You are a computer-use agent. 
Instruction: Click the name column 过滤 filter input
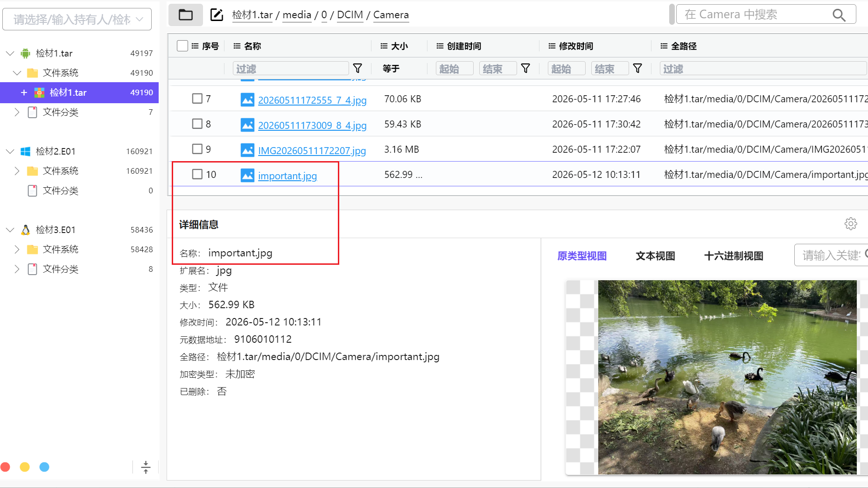pos(291,69)
